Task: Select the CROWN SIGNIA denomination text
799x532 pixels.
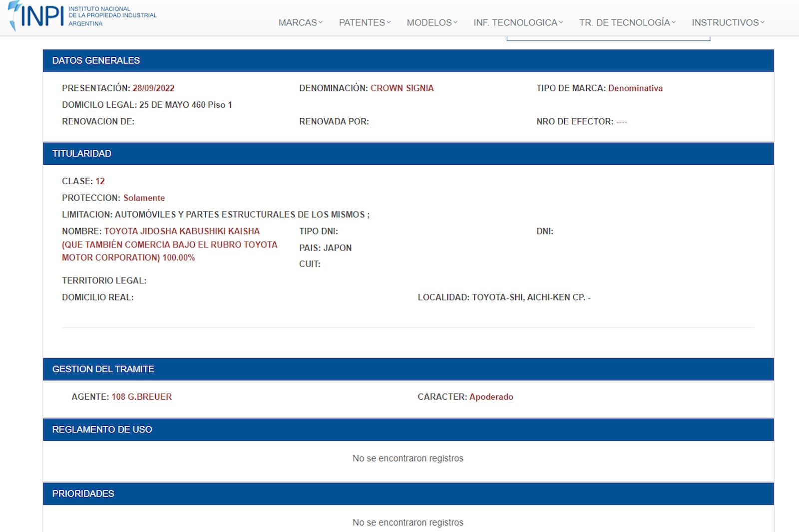Action: (x=402, y=88)
